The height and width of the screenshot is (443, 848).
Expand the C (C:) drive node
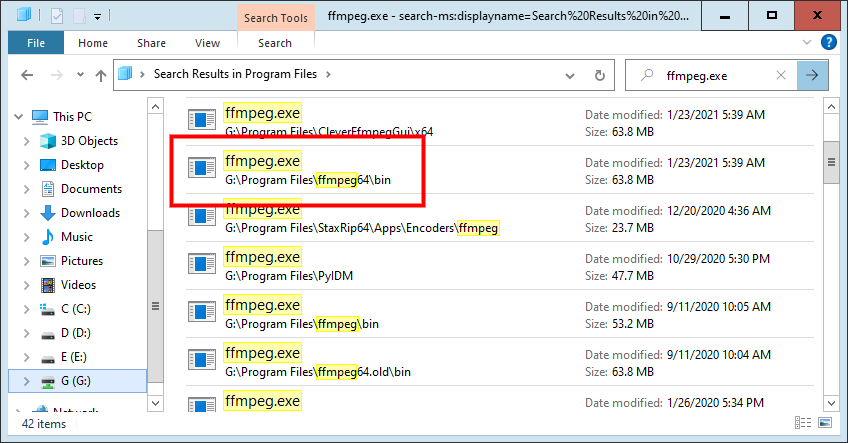click(27, 309)
